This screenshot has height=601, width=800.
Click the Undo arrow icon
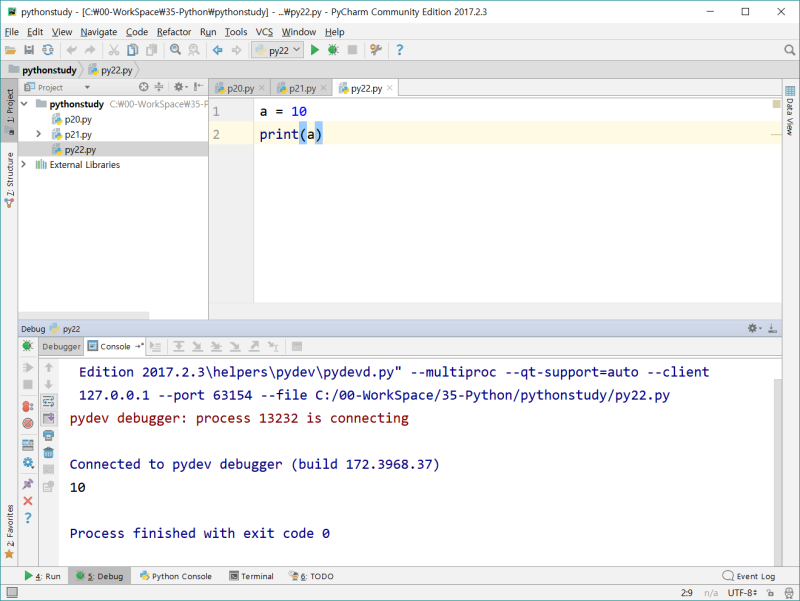click(71, 50)
